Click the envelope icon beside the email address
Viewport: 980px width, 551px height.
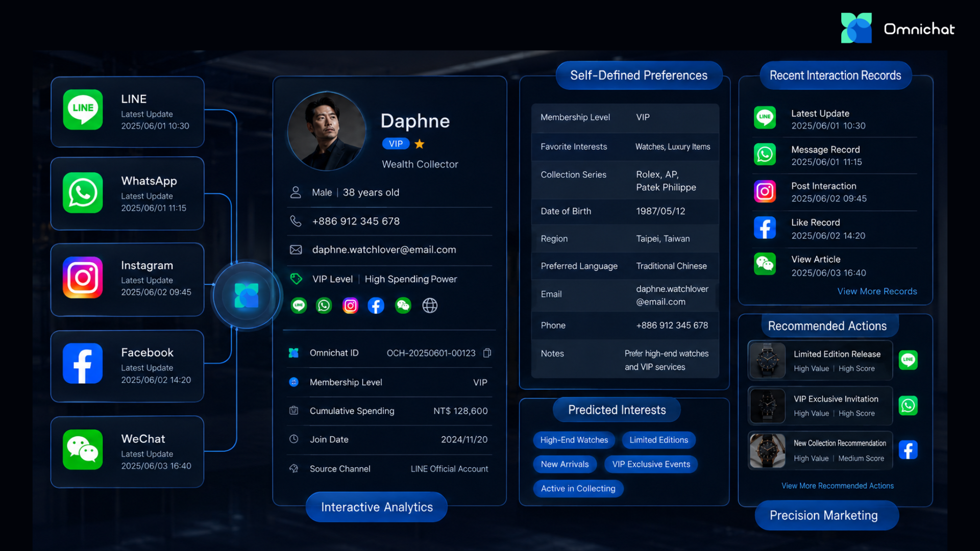point(296,249)
